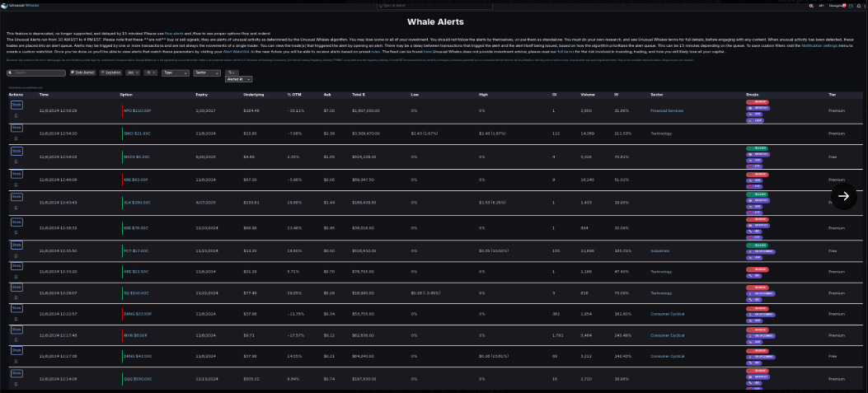Click the Bearish emoji badge in APO row
868x393 pixels.
click(x=758, y=102)
